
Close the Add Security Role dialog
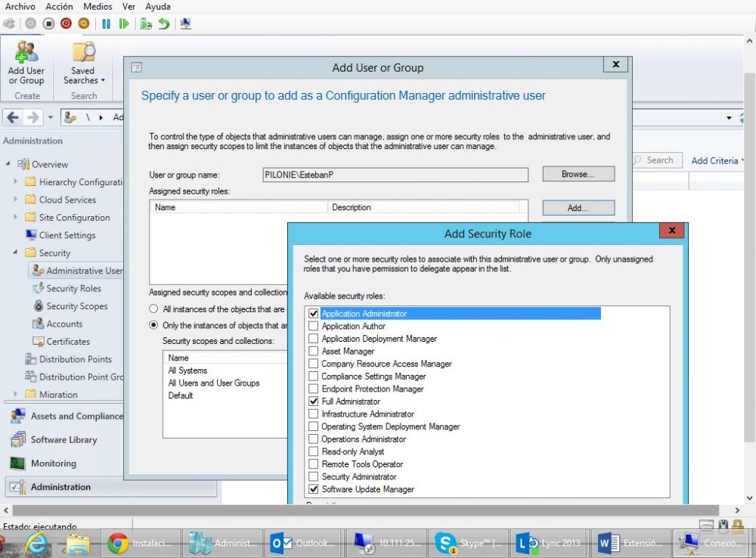(672, 231)
